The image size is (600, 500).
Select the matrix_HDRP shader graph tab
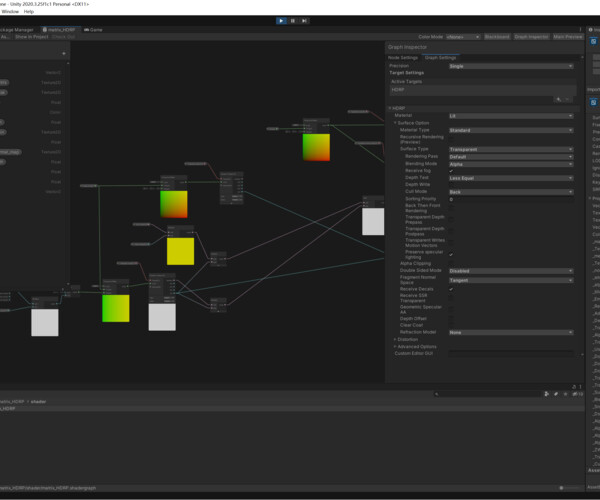59,29
